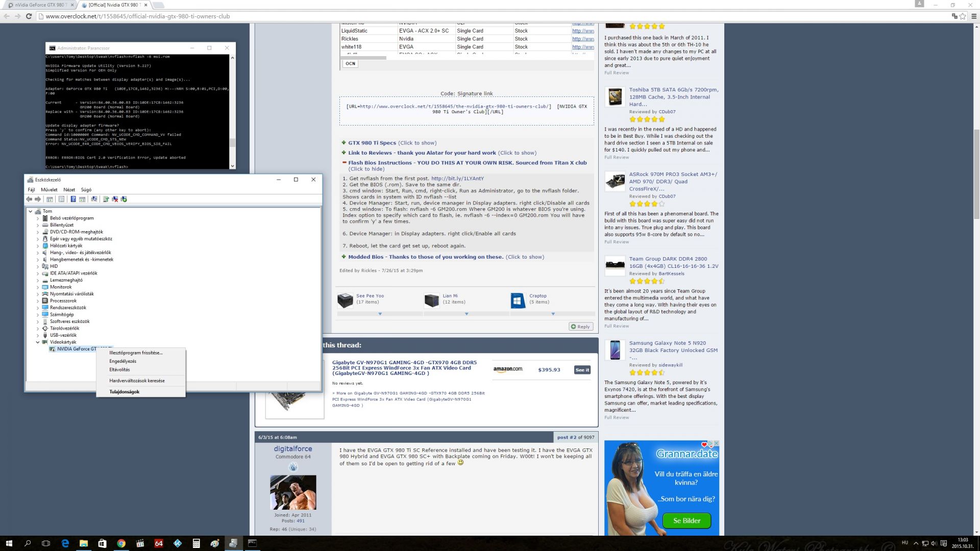Open the Toshiba 5TB SATA review link
The width and height of the screenshot is (980, 551).
(674, 97)
